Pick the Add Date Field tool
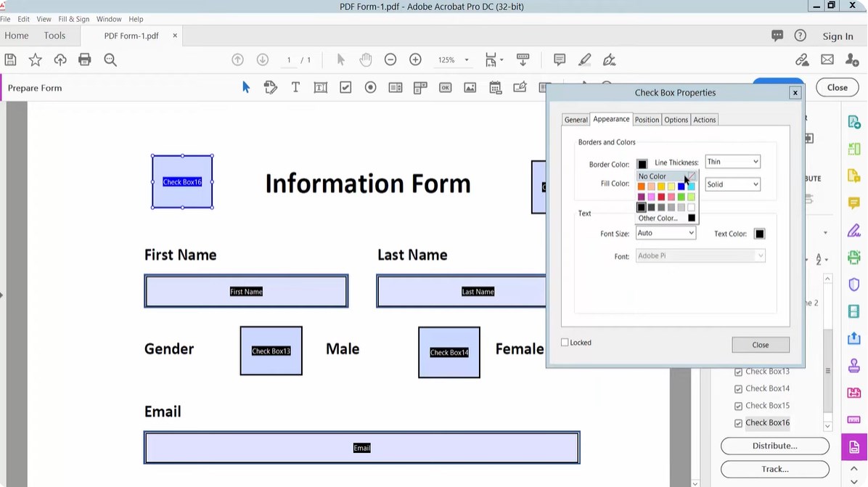 (495, 88)
